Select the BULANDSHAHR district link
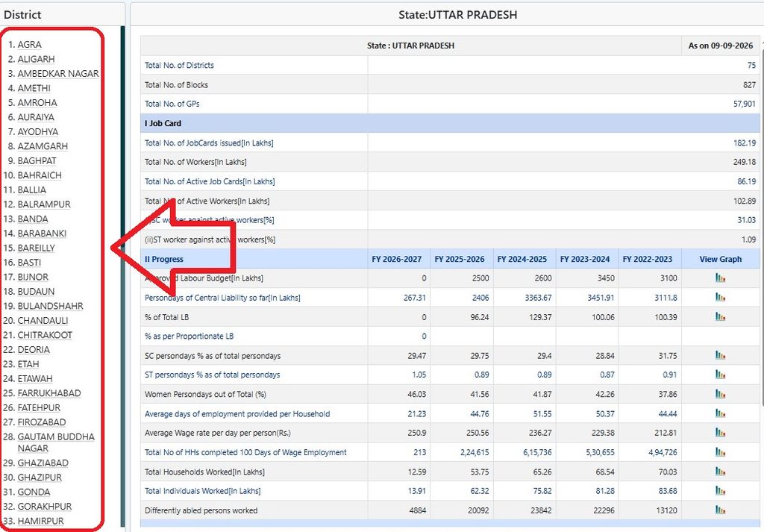764x532 pixels. pyautogui.click(x=51, y=306)
